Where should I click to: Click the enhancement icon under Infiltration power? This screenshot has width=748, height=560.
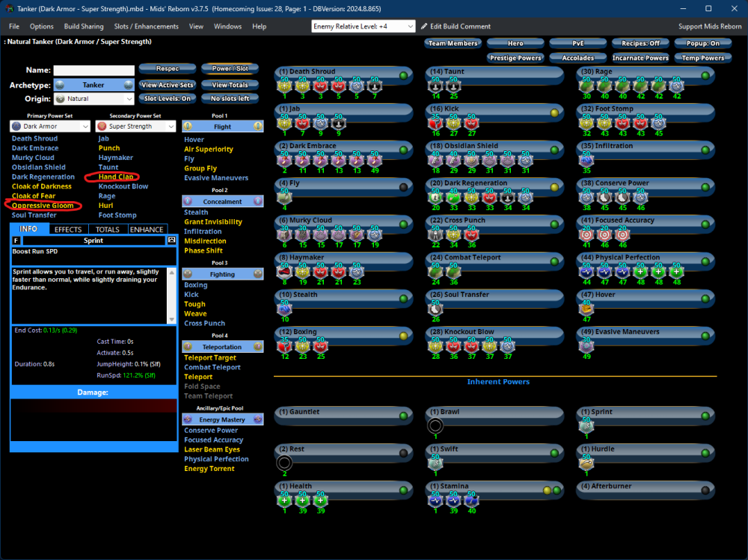point(586,159)
